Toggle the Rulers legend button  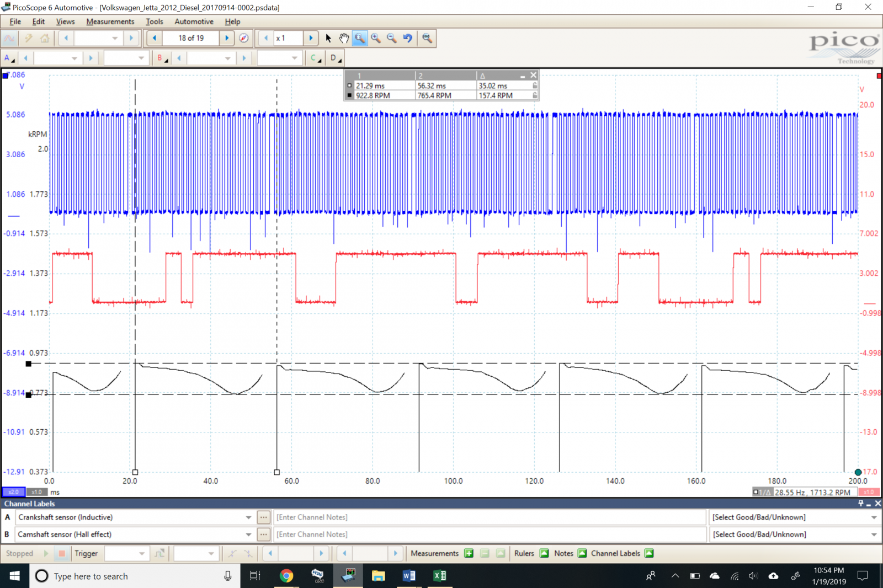click(x=544, y=553)
